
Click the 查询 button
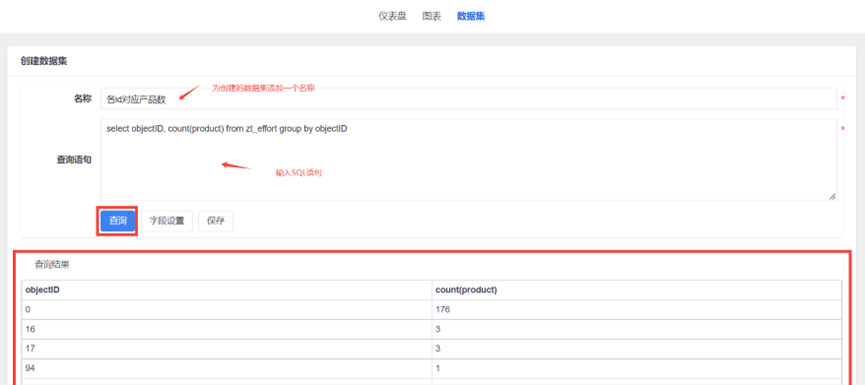point(118,221)
